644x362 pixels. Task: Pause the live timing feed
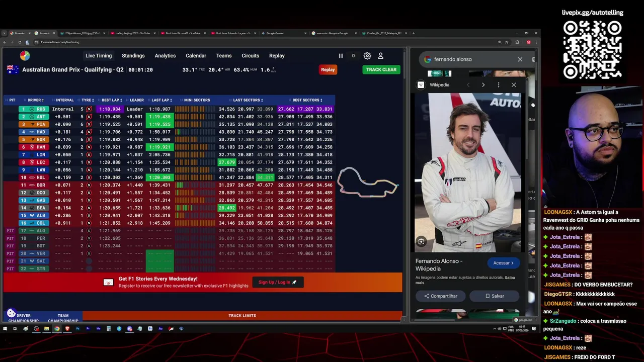point(341,56)
